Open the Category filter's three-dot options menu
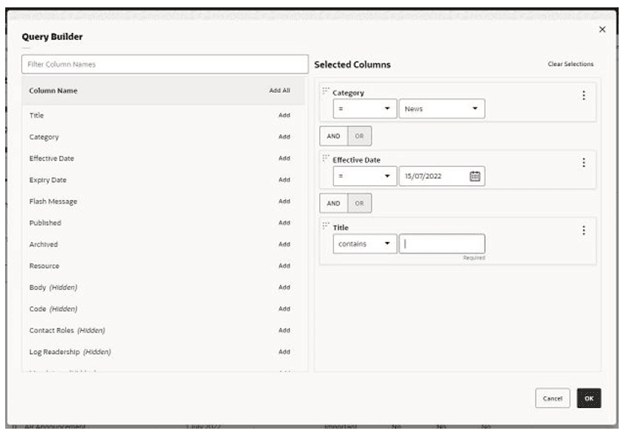The height and width of the screenshot is (436, 629). [x=584, y=95]
